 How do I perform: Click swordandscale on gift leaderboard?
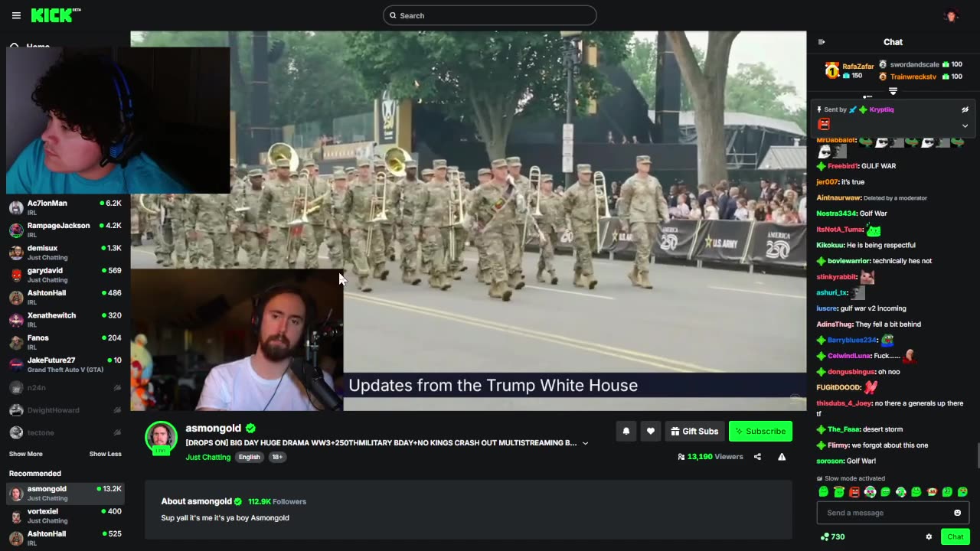913,65
